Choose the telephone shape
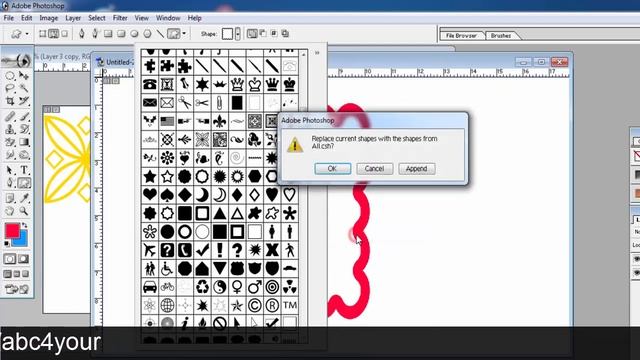The width and height of the screenshot is (640, 360). tap(150, 84)
